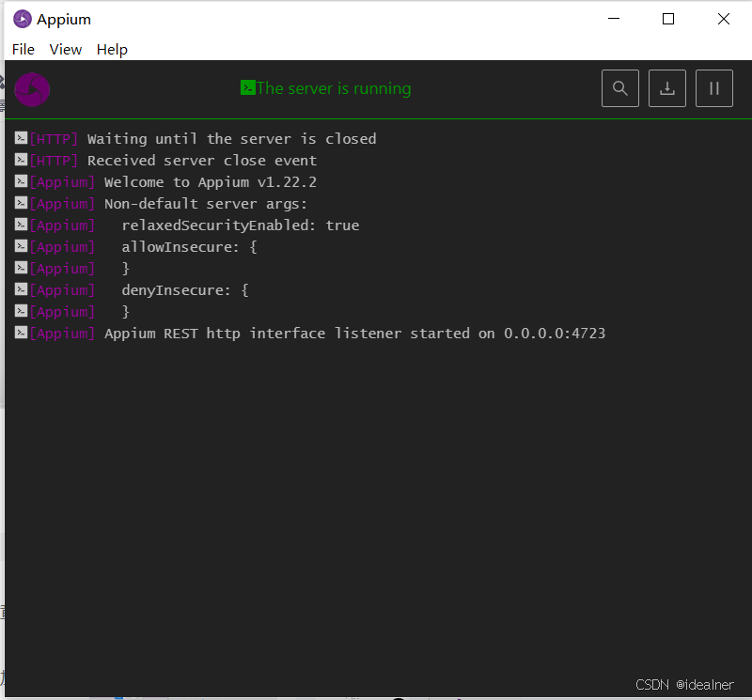Click the log icon beside 'denyInsecure: {'
The width and height of the screenshot is (752, 700).
[21, 289]
